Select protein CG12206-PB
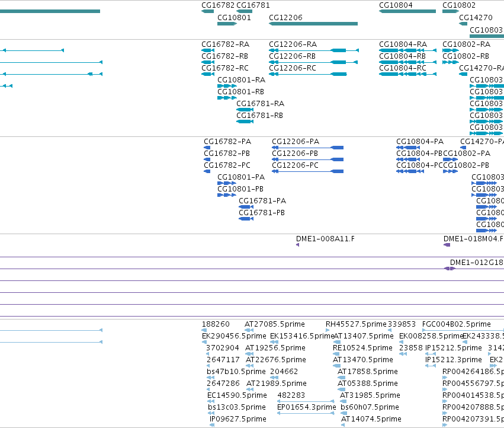The height and width of the screenshot is (428, 504). 295,154
